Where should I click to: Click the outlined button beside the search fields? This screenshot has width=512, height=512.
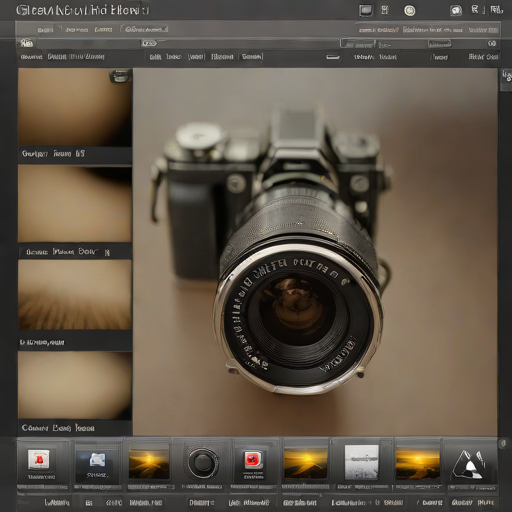[439, 44]
